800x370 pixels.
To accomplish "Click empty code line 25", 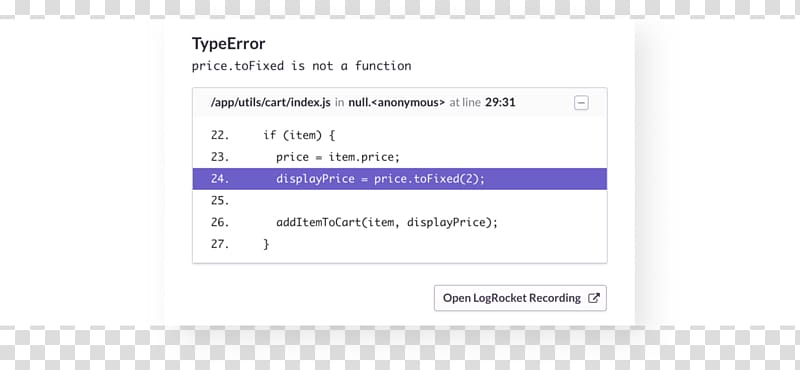I will (x=399, y=201).
